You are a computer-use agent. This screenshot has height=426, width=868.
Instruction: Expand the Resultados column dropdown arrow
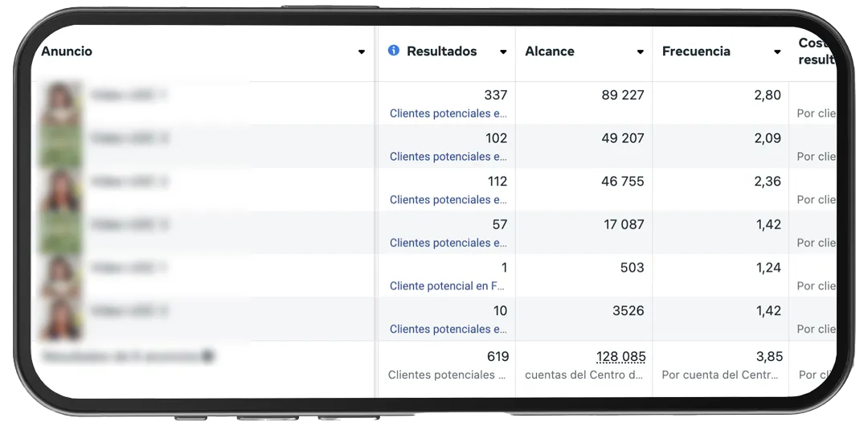[x=503, y=52]
